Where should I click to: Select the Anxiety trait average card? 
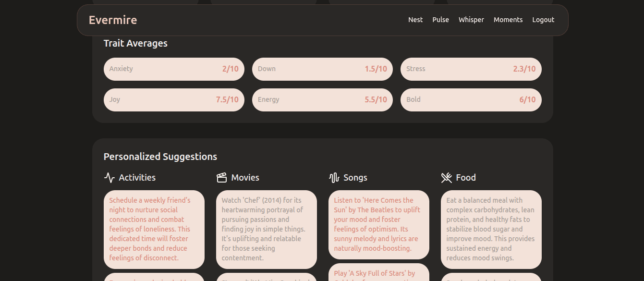[174, 69]
